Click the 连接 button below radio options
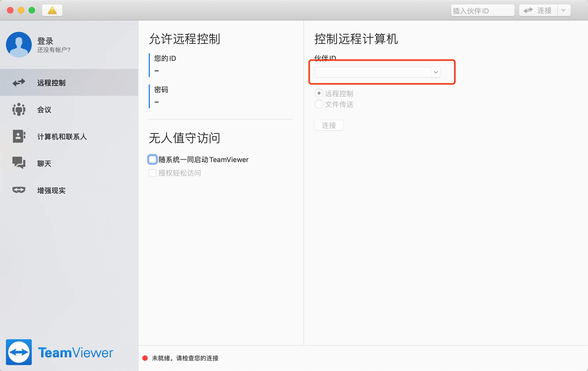The width and height of the screenshot is (588, 371). (329, 125)
